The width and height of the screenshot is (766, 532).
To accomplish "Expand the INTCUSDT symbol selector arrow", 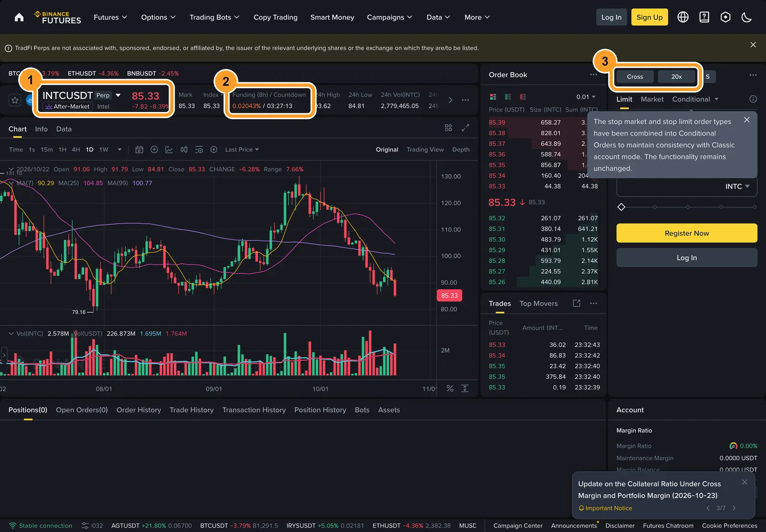I will pyautogui.click(x=118, y=95).
